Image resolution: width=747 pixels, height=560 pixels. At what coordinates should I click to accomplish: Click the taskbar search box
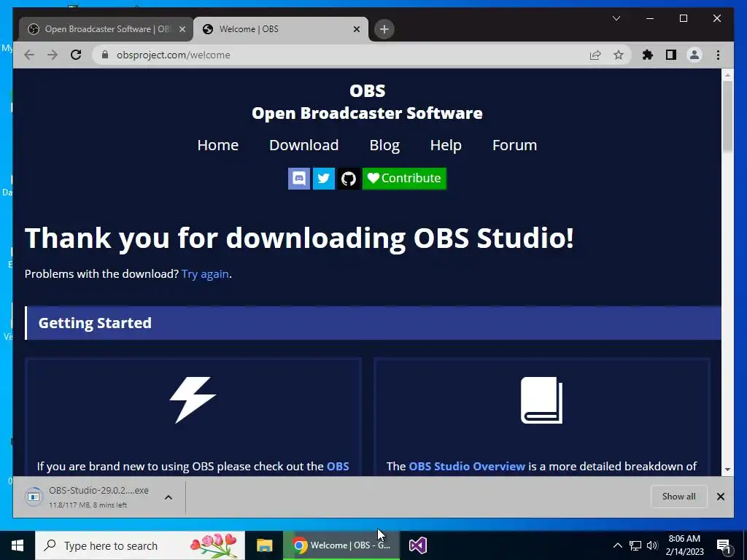(139, 545)
